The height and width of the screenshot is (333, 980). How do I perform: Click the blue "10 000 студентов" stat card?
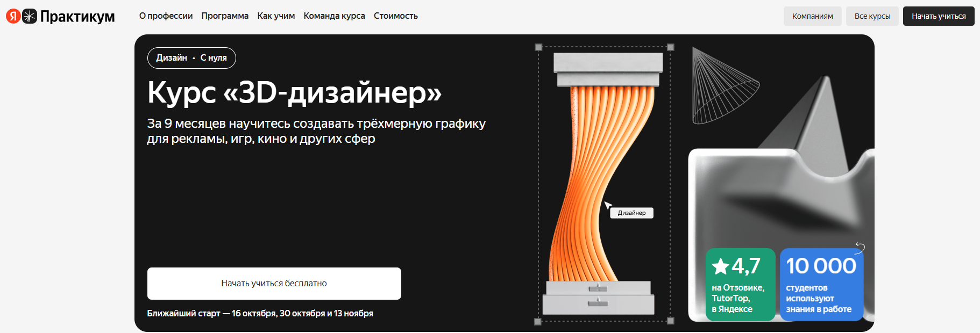[821, 285]
